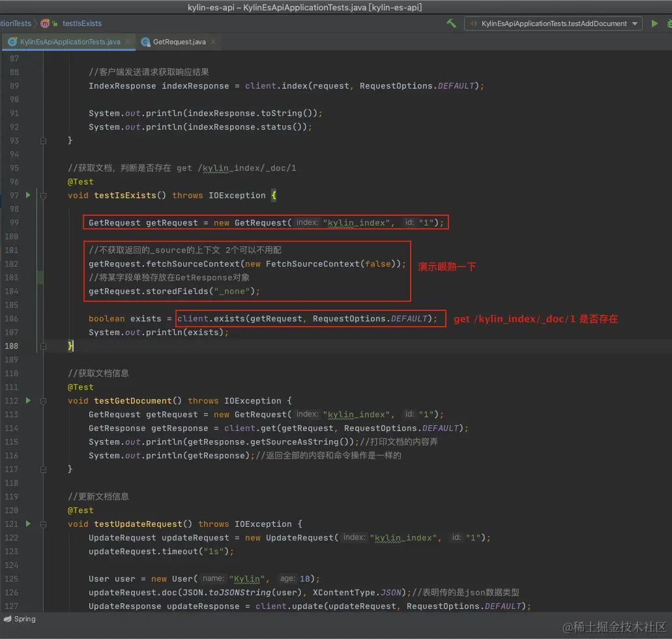Click the "kylin_index" string on line 99
The height and width of the screenshot is (639, 672).
(357, 222)
